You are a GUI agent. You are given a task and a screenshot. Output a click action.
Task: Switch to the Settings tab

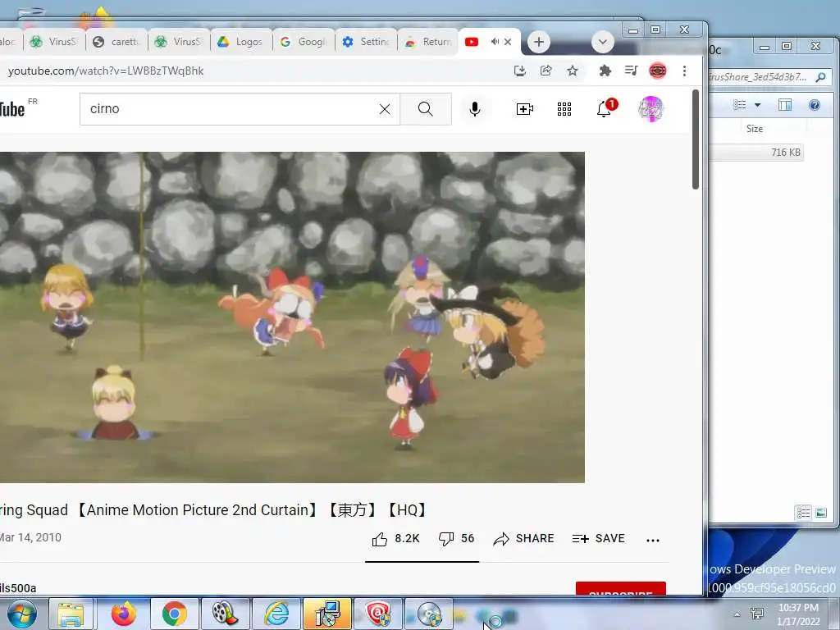tap(366, 42)
